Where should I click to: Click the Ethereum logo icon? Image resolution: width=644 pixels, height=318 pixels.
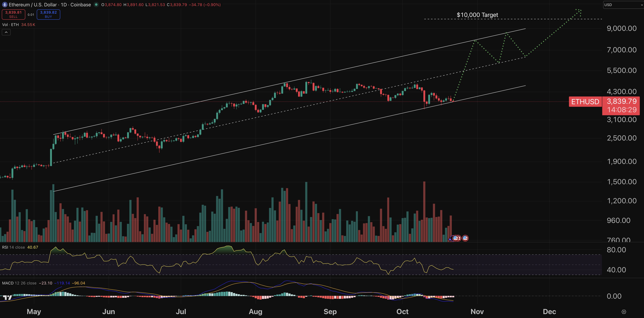(5, 5)
